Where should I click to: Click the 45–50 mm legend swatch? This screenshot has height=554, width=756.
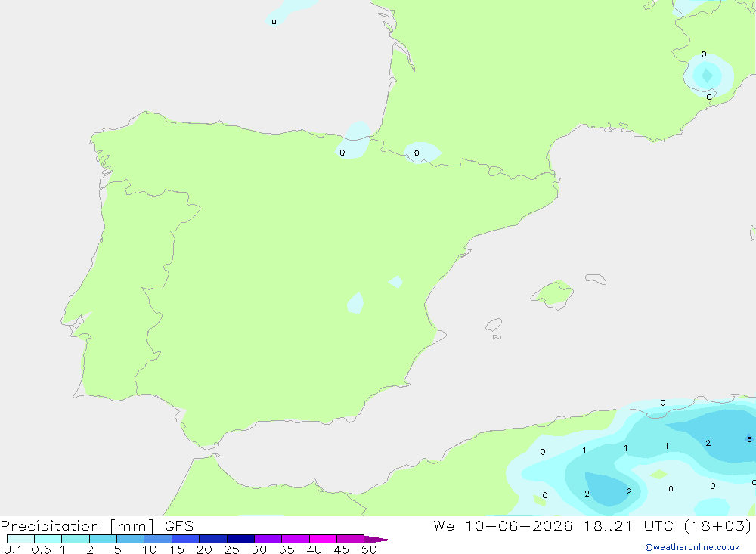coord(351,539)
